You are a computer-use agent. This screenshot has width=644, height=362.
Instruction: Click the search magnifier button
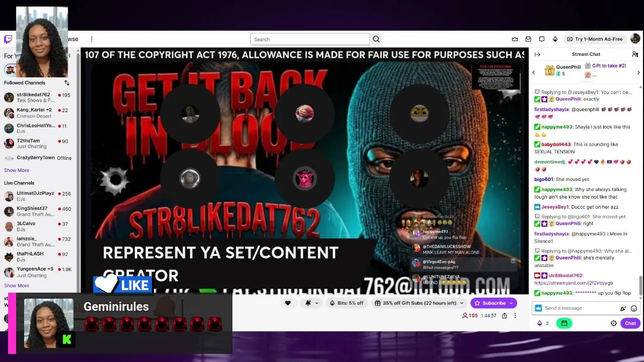pos(376,39)
